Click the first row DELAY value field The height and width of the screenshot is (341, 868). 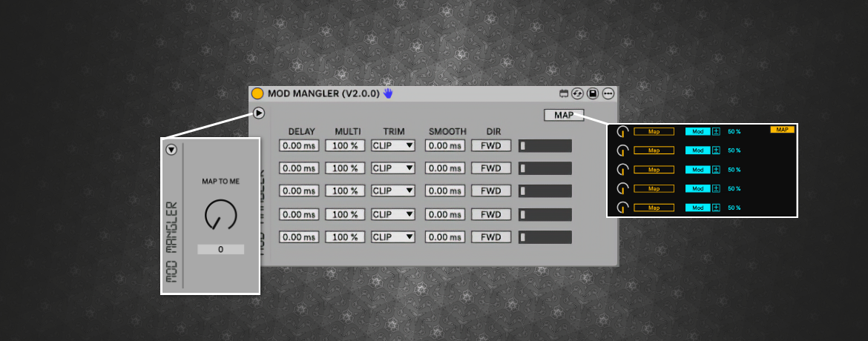[x=299, y=146]
